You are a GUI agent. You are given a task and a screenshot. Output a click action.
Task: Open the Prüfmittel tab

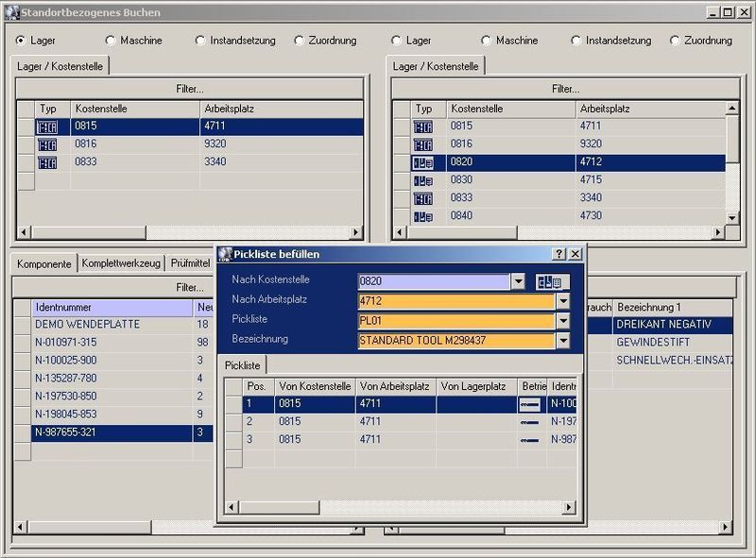[190, 263]
